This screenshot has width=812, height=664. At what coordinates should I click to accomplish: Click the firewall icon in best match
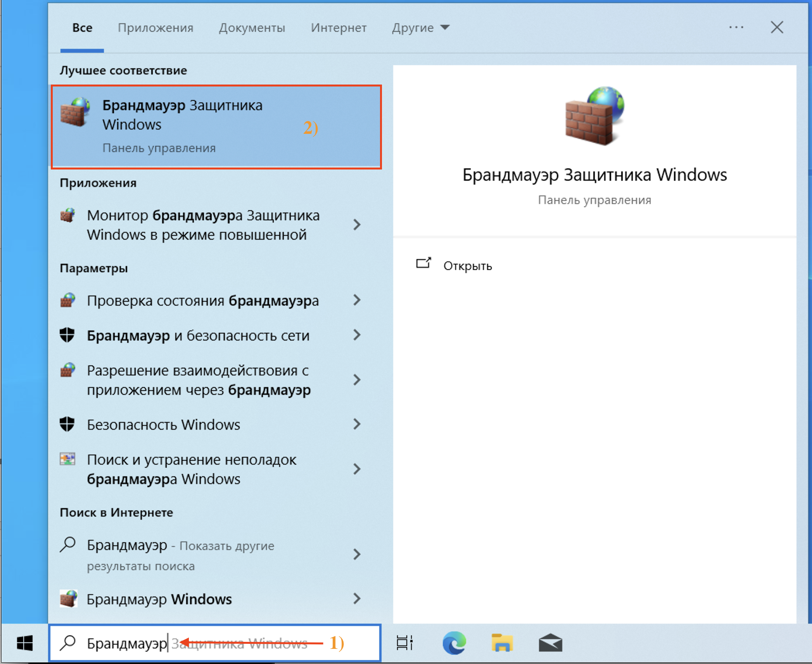click(75, 112)
